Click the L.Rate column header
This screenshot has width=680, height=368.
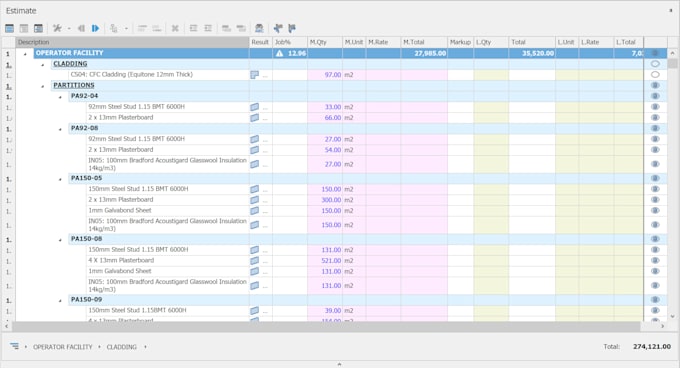click(x=596, y=42)
